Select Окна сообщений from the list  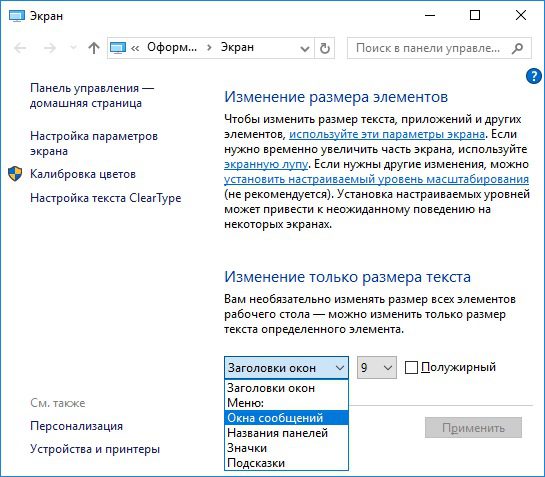tap(286, 418)
